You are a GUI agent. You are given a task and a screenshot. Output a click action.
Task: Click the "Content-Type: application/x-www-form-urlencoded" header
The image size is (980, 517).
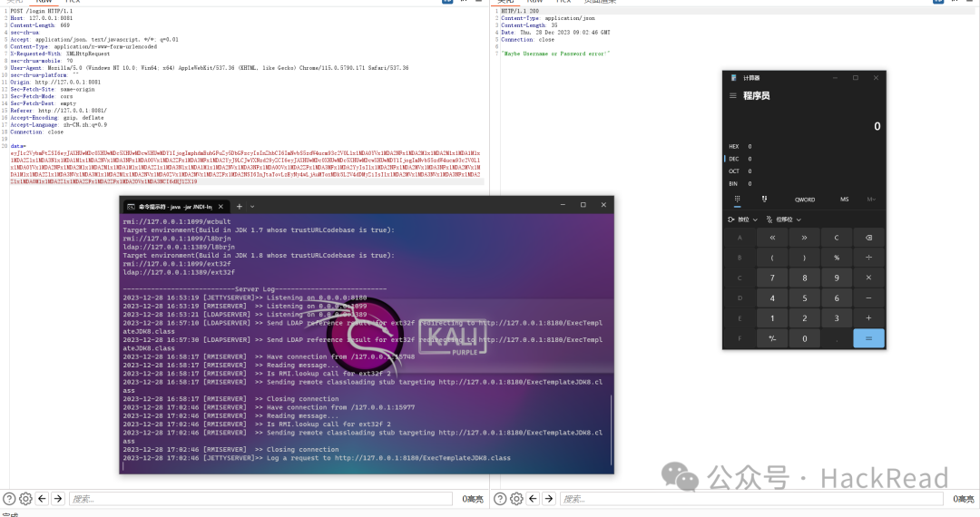pyautogui.click(x=83, y=46)
